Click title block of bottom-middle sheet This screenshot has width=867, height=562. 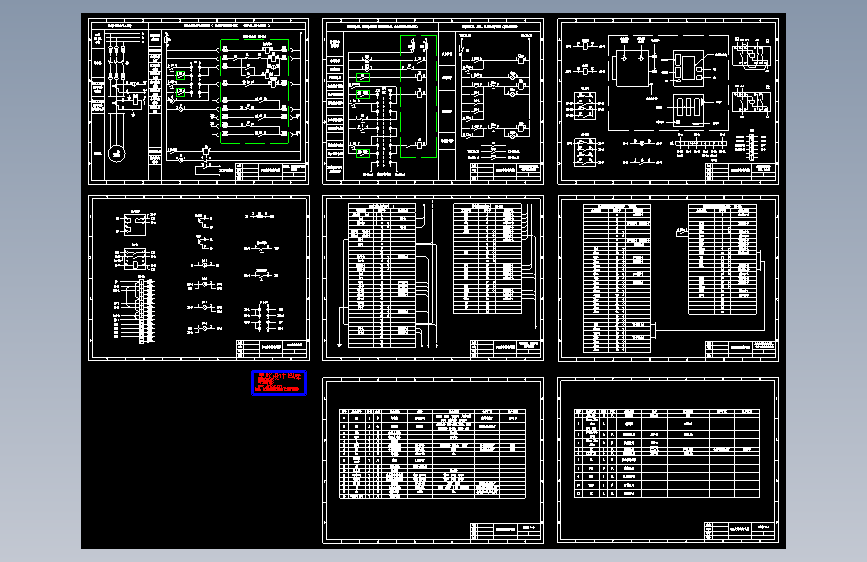[505, 531]
